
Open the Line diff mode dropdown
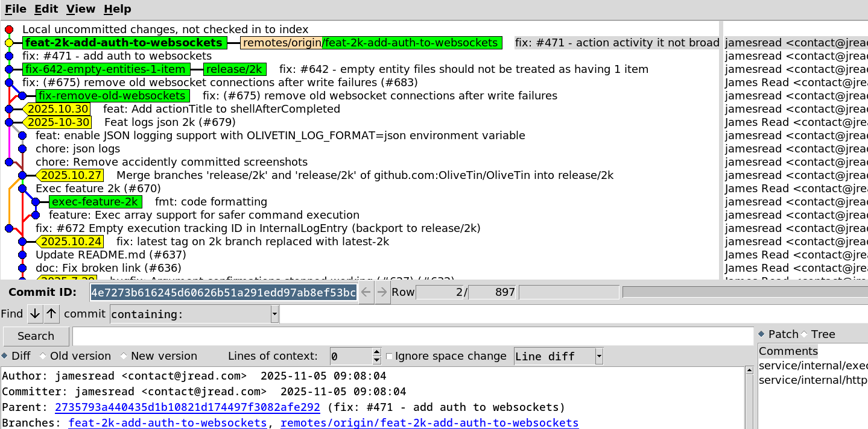(x=598, y=356)
